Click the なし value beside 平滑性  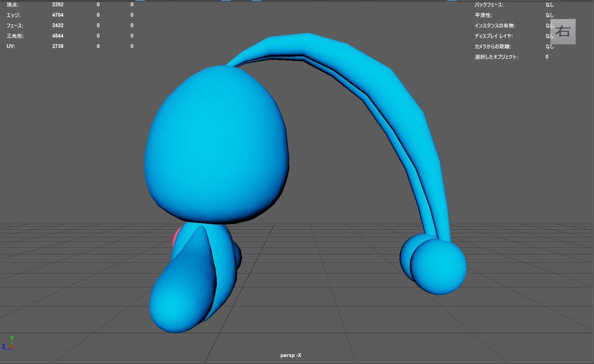(550, 15)
